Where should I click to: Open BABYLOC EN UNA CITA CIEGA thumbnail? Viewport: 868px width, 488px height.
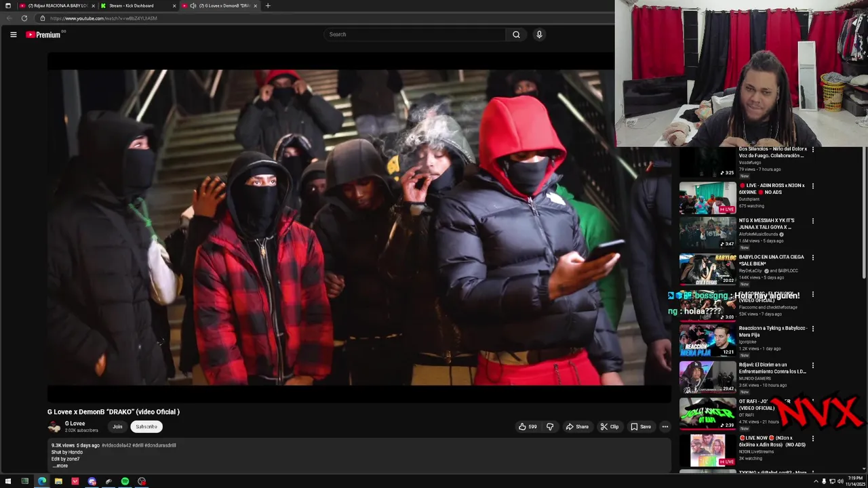click(x=707, y=269)
